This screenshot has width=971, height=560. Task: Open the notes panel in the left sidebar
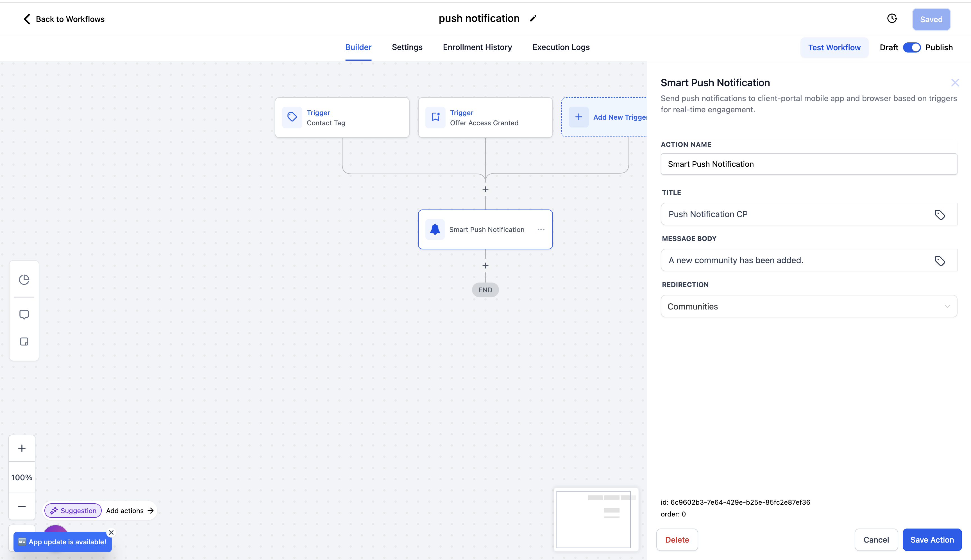point(24,342)
